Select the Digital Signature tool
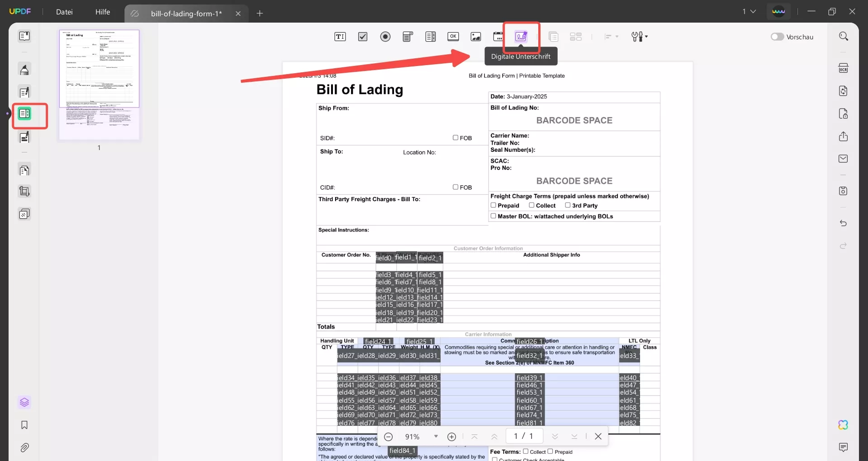 point(521,37)
